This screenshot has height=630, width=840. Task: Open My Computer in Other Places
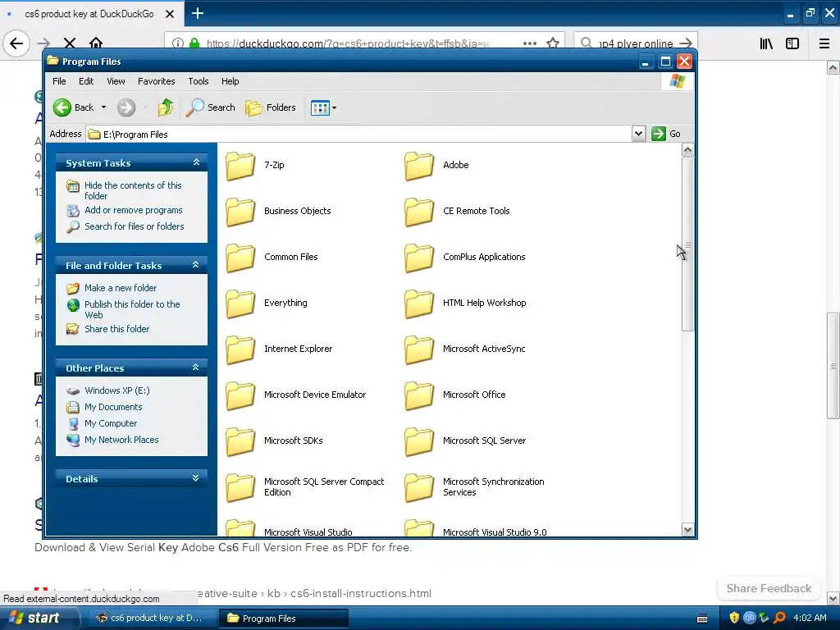(111, 423)
